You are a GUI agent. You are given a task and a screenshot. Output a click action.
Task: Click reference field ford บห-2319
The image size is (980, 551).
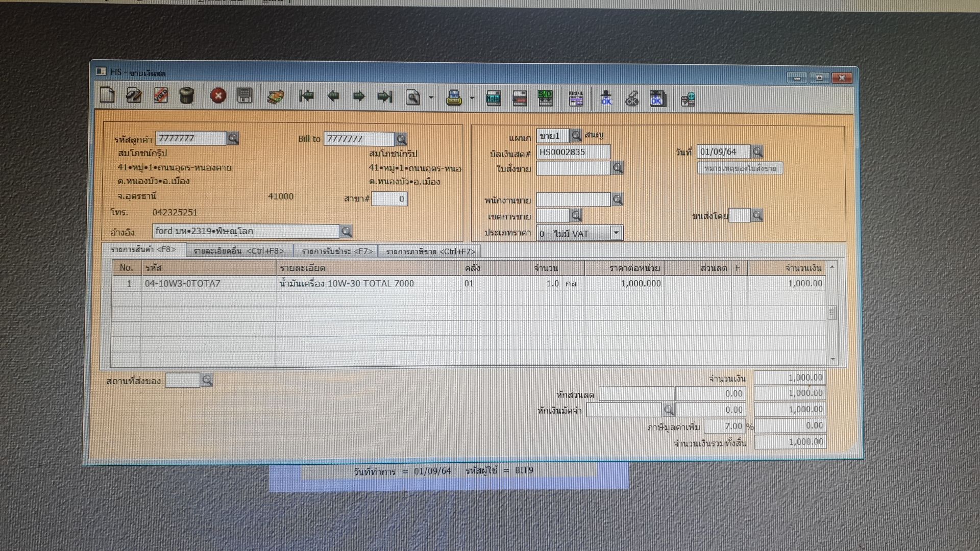click(246, 231)
